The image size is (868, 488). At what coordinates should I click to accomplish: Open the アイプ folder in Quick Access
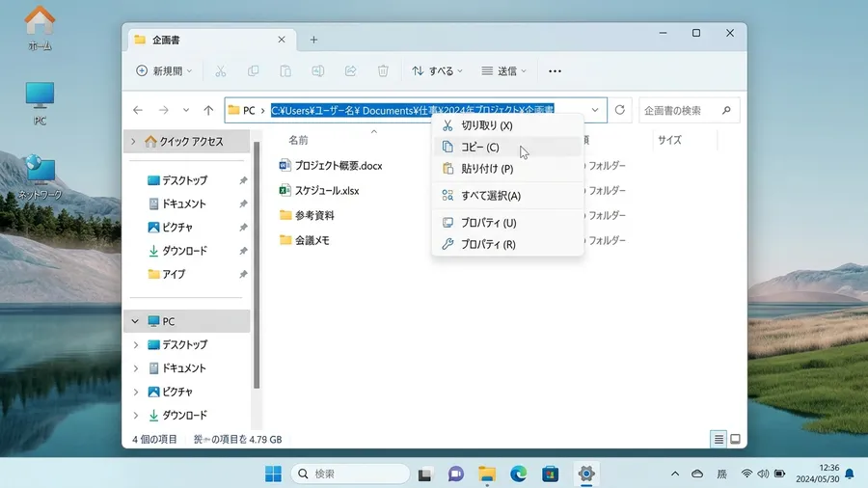coord(166,274)
